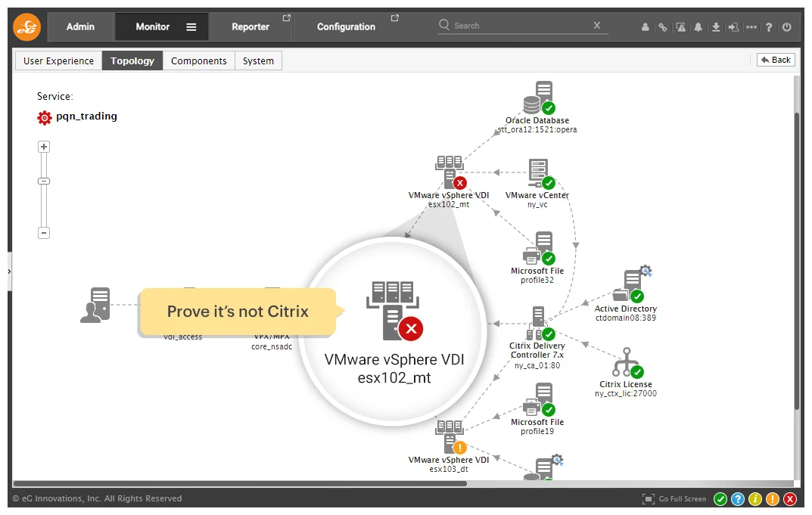Viewport: 812px width, 515px height.
Task: Click the orange warning status icon in footer
Action: [x=772, y=499]
